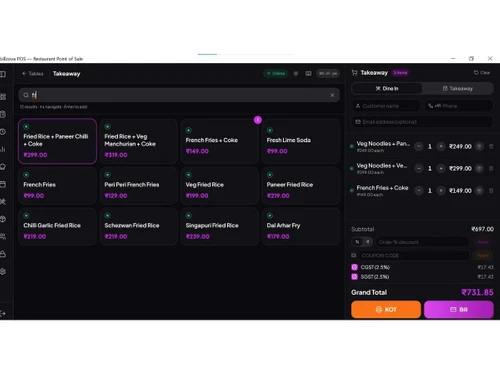The height and width of the screenshot is (375, 500).
Task: Open the cube inventory icon in sidebar
Action: coord(3,219)
